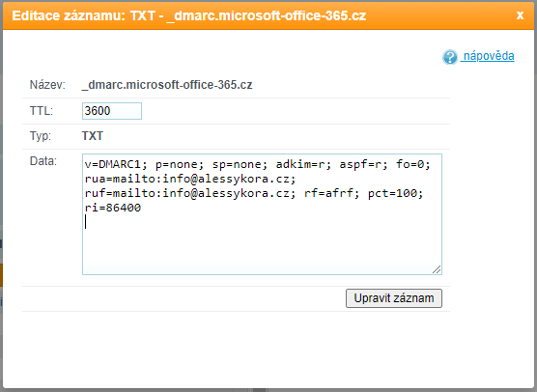Click the orange dialog title bar text

pos(189,15)
